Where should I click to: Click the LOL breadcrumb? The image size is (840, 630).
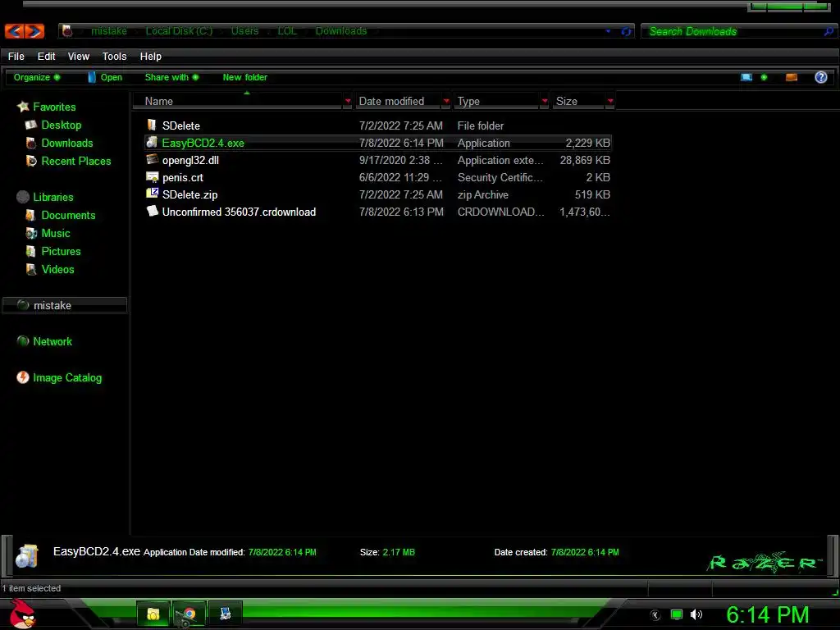click(x=287, y=31)
